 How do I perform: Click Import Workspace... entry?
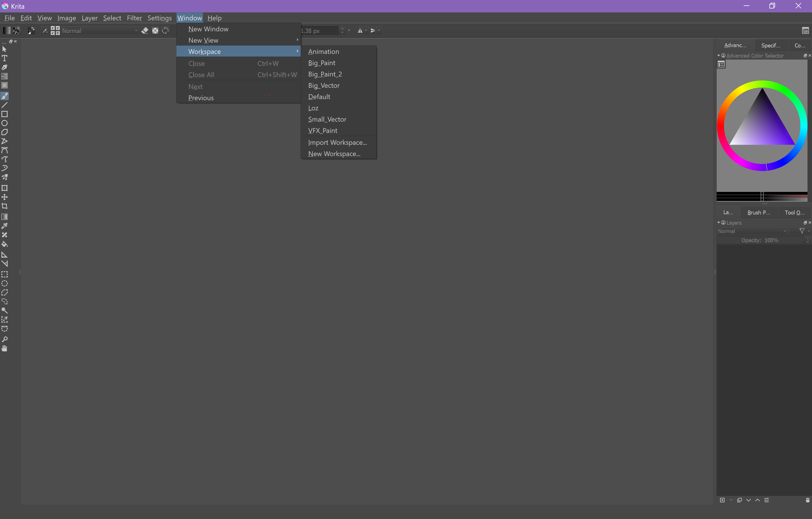(337, 143)
